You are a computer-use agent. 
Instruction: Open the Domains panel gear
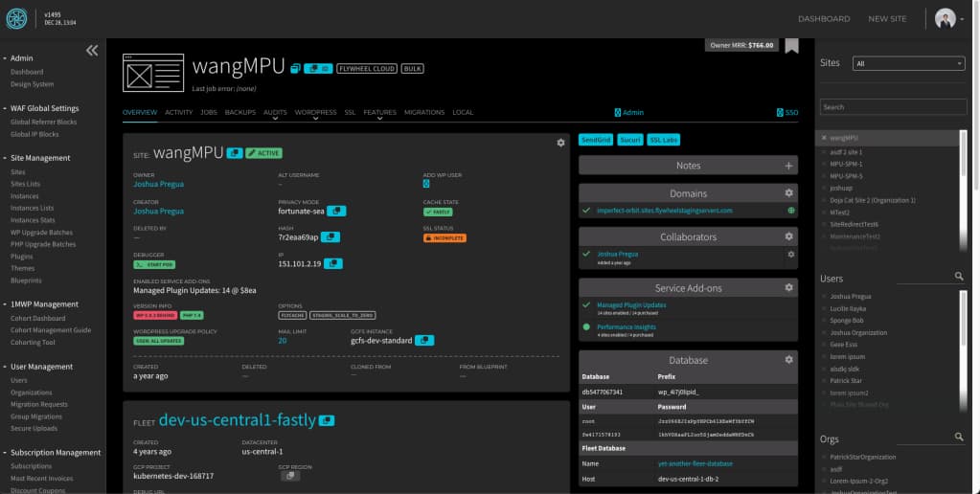pyautogui.click(x=788, y=193)
